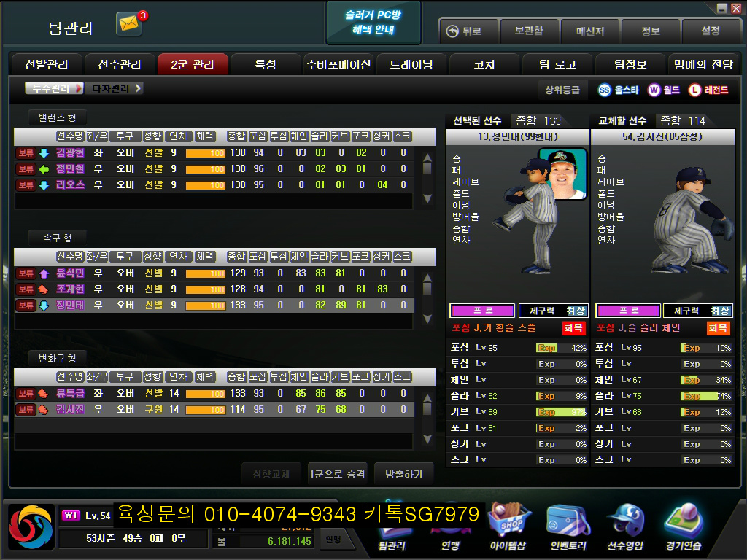Switch to the 트레이닝 tab
The height and width of the screenshot is (560, 747).
click(411, 64)
